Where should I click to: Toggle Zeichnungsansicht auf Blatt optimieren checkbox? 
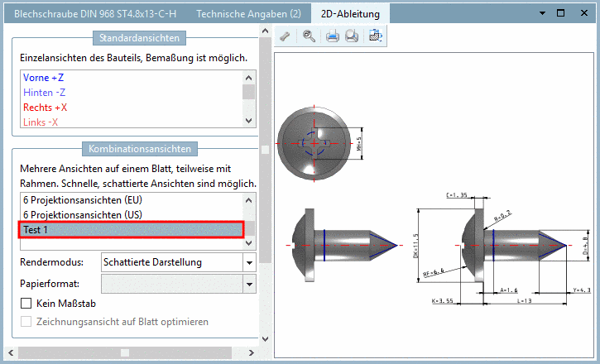click(26, 322)
